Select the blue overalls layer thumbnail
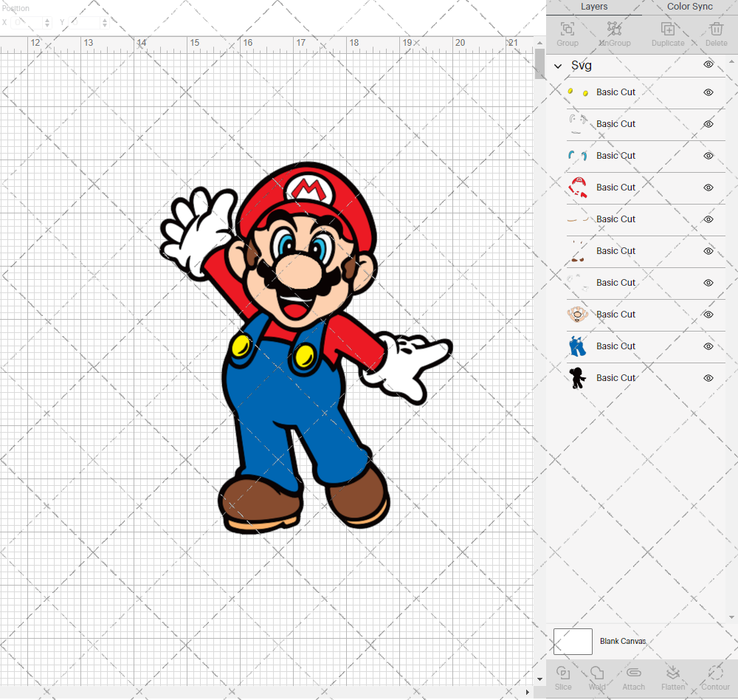 click(577, 346)
